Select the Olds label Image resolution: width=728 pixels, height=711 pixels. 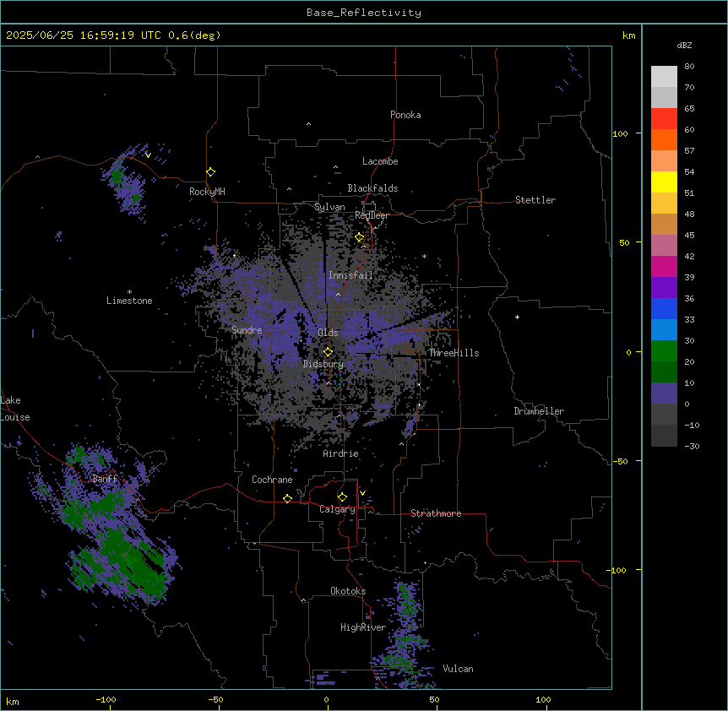click(328, 333)
